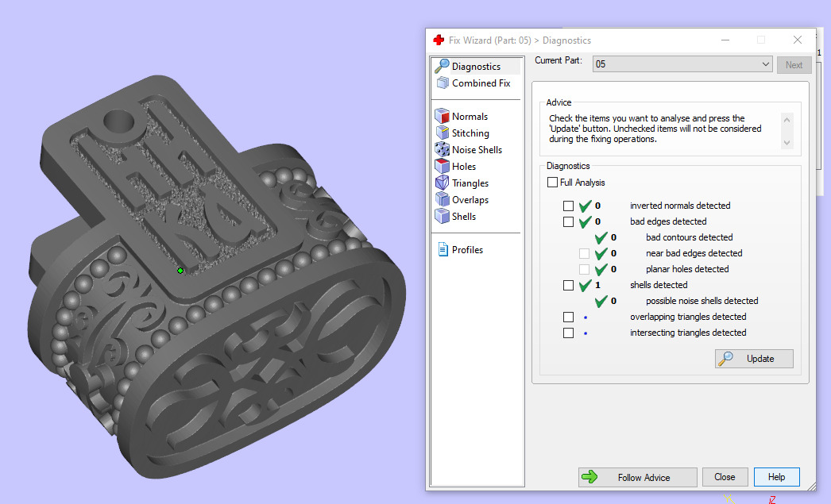The image size is (831, 504).
Task: Open Help for Fix Wizard
Action: (x=776, y=477)
